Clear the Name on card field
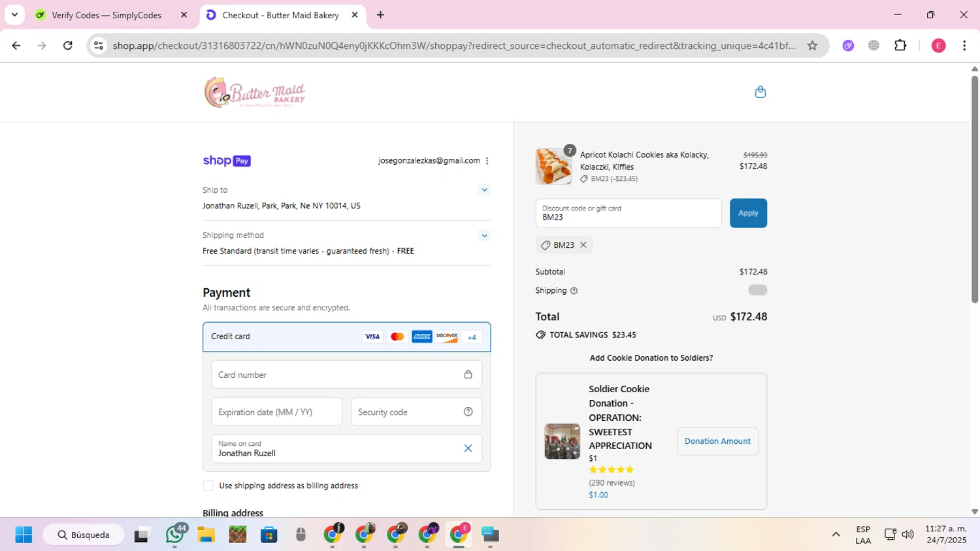This screenshot has height=551, width=980. (x=468, y=448)
